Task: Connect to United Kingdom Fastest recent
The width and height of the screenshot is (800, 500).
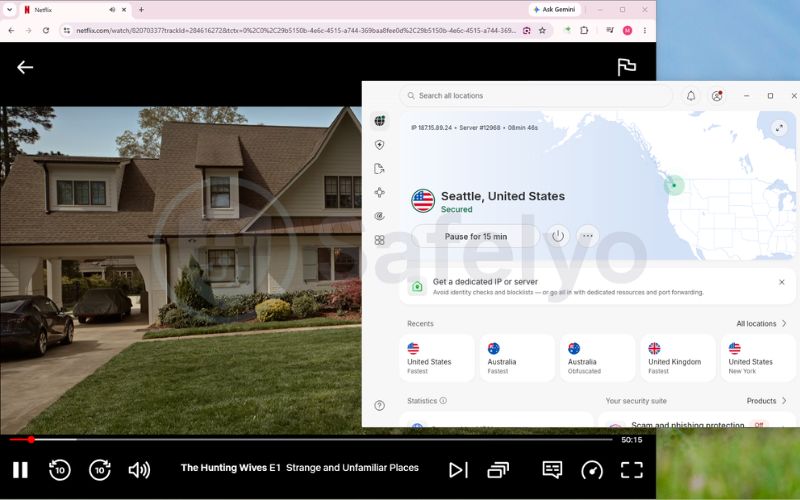Action: [x=678, y=358]
